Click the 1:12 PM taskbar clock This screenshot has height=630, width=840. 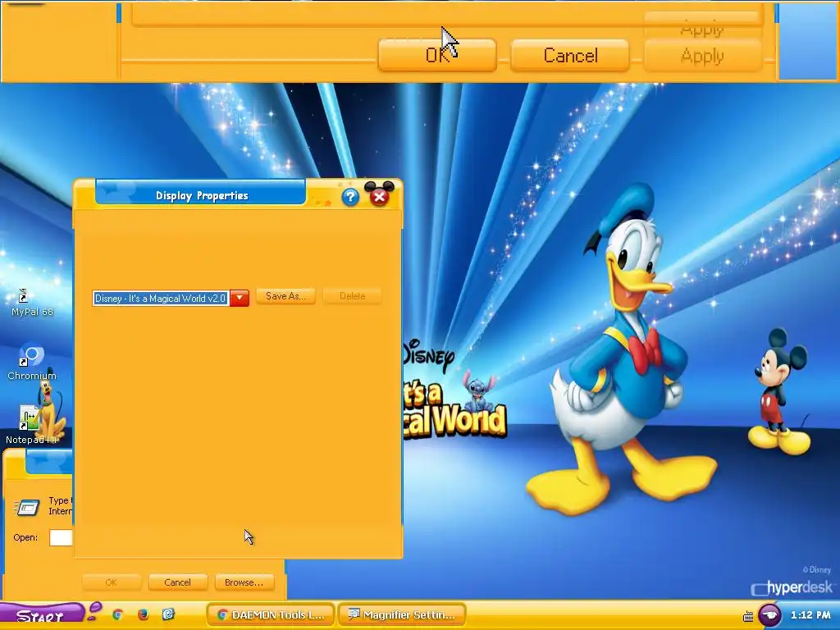coord(810,615)
